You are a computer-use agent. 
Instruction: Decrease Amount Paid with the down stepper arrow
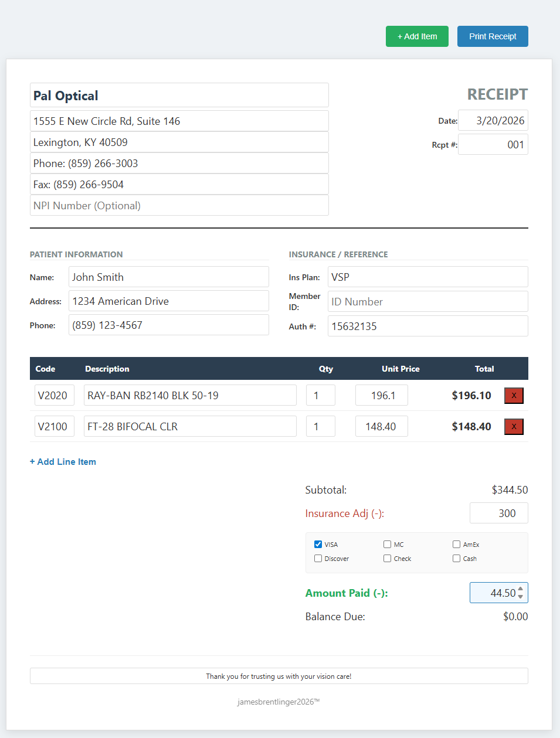(521, 597)
